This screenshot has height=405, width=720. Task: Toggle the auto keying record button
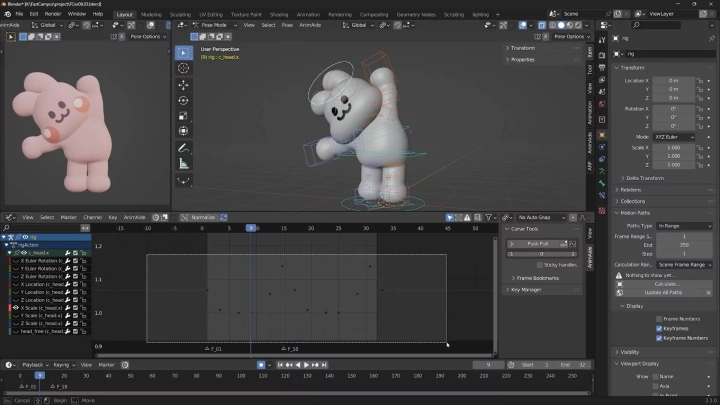tap(261, 365)
